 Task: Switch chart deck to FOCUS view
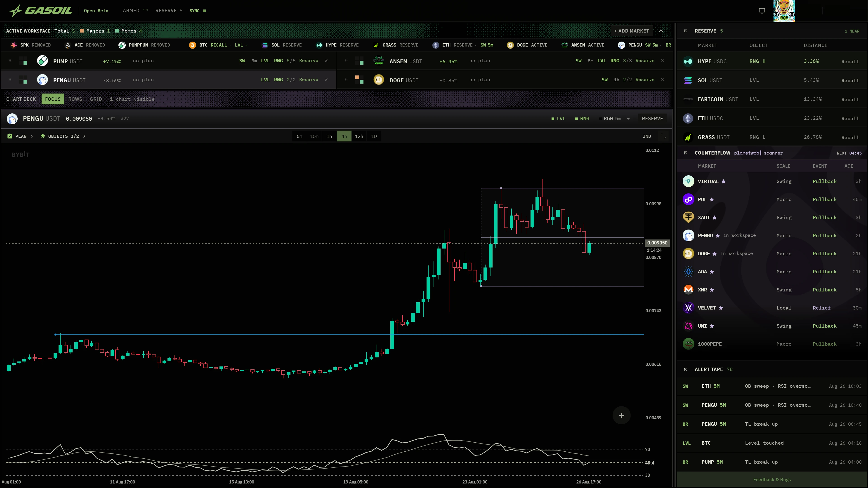pyautogui.click(x=53, y=99)
